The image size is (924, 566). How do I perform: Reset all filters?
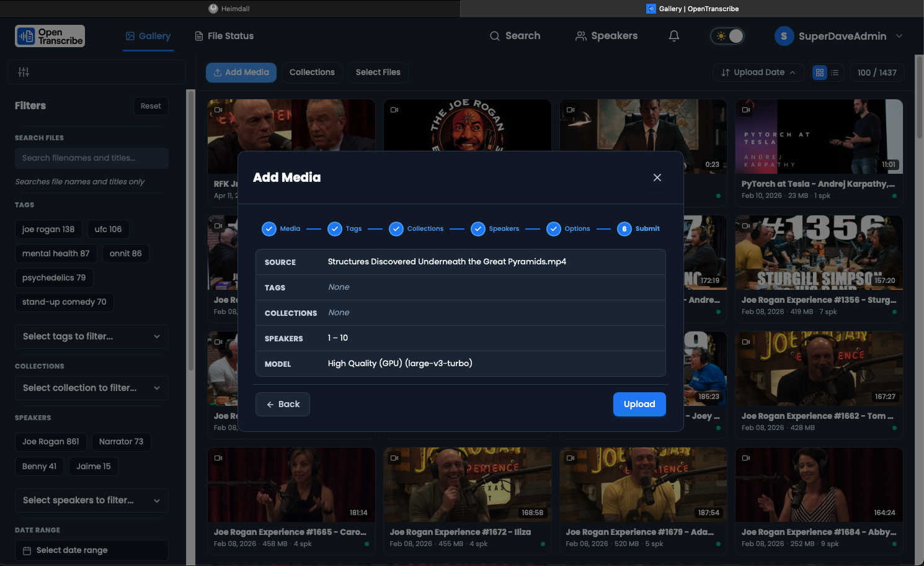(x=151, y=106)
